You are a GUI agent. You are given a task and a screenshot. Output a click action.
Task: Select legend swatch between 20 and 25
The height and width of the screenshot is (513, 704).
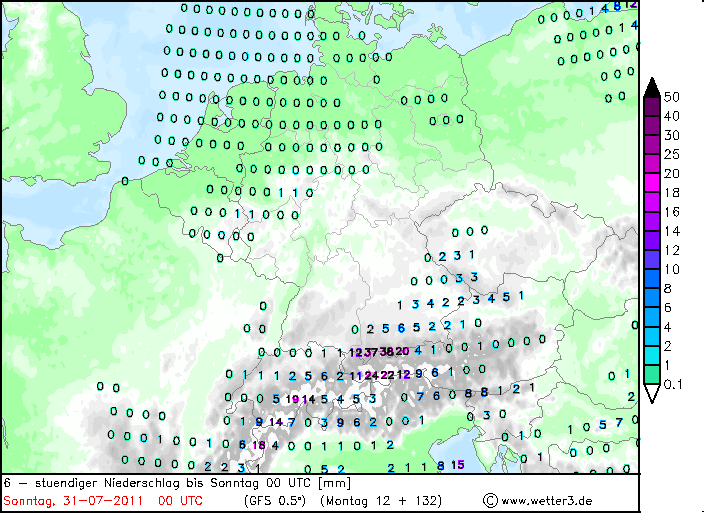click(652, 164)
